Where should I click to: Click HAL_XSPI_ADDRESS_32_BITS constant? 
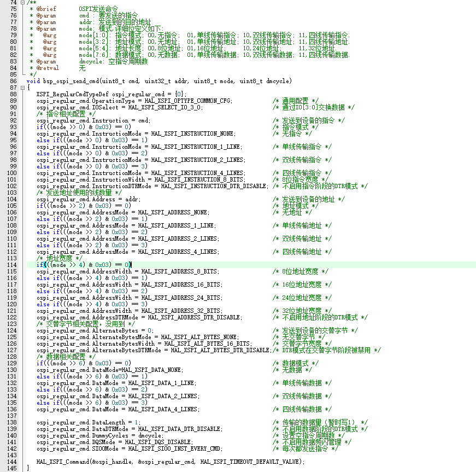[181, 311]
